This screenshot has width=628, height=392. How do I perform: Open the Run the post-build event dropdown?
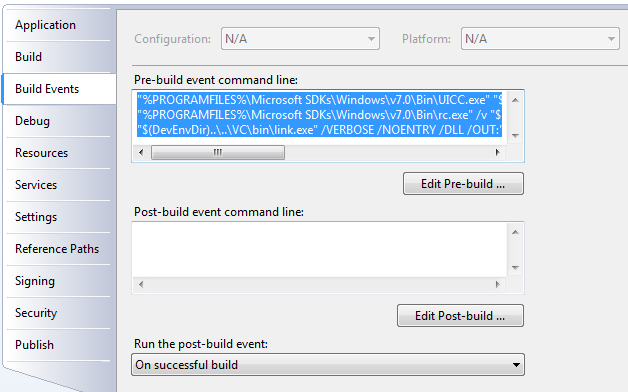point(328,365)
